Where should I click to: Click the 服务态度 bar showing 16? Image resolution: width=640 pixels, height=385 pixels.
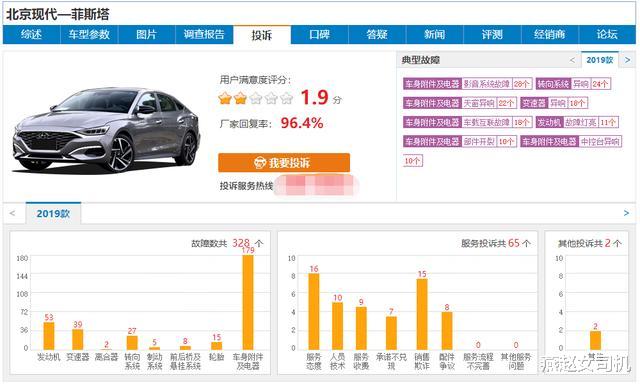[313, 312]
